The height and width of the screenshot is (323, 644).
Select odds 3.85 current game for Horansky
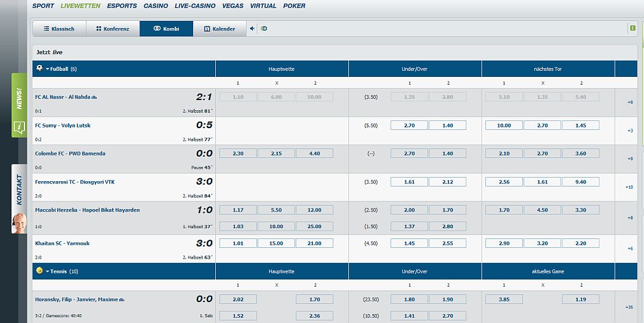tap(504, 300)
